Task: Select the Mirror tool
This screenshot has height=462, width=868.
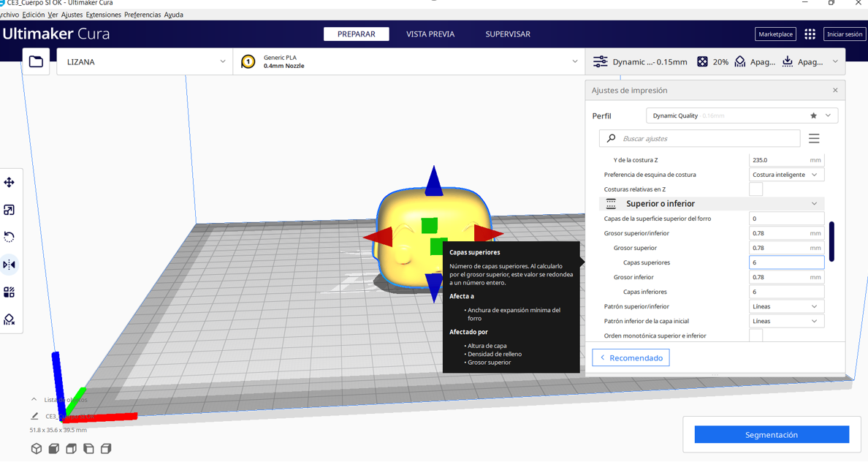Action: pos(9,265)
